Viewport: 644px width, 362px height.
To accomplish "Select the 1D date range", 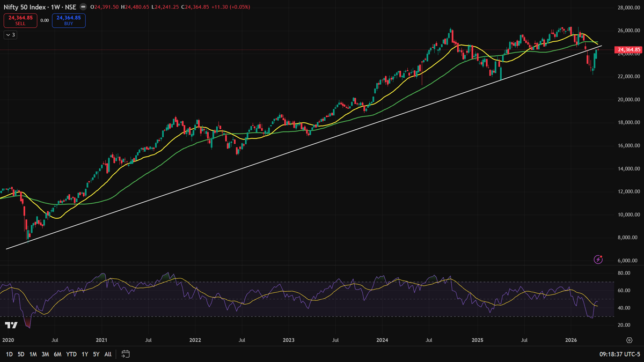I will 9,354.
